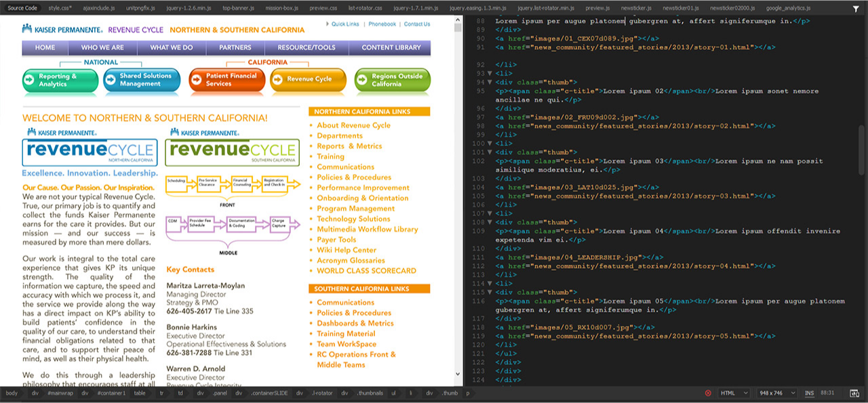This screenshot has width=868, height=403.
Task: Collapse the code block at line 107
Action: pos(490,213)
